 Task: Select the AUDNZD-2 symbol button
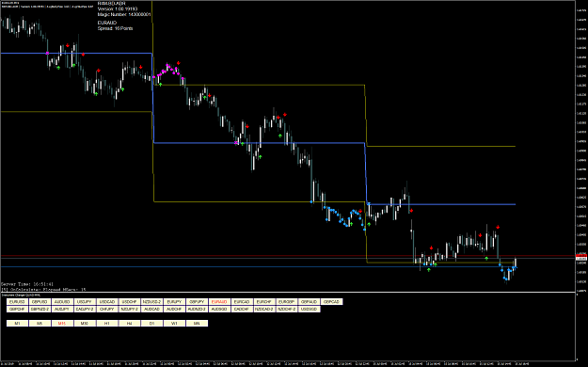coord(198,310)
